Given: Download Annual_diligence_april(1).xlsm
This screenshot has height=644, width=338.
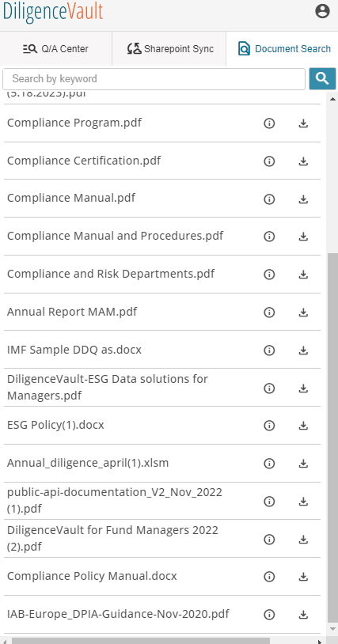Looking at the screenshot, I should [303, 464].
